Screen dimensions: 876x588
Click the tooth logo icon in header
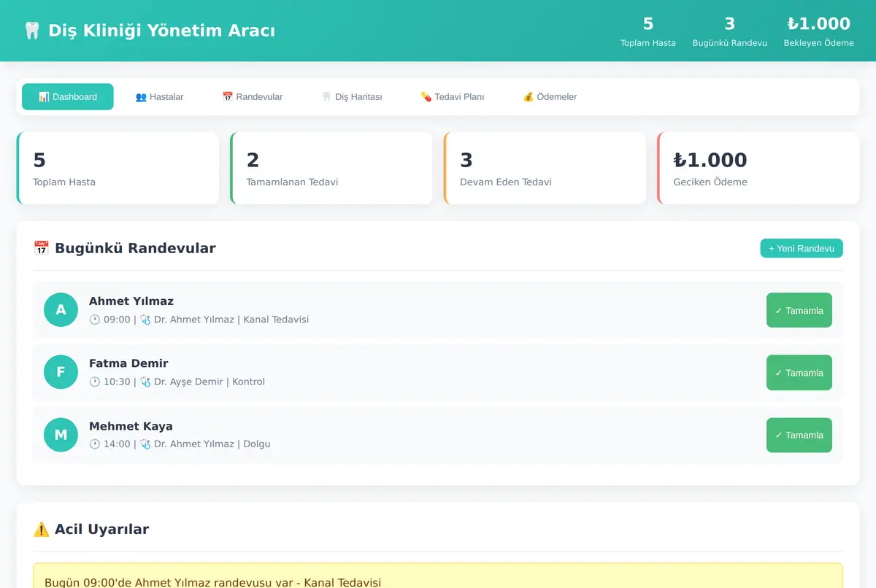(31, 31)
